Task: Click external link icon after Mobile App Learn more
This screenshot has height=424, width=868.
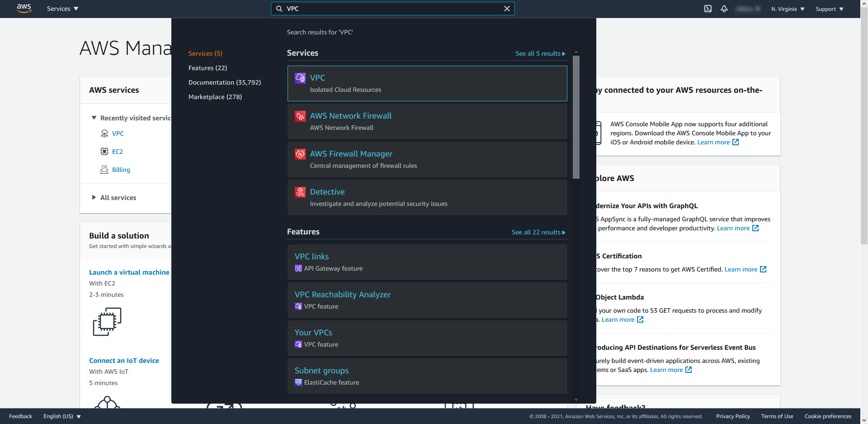Action: [736, 142]
